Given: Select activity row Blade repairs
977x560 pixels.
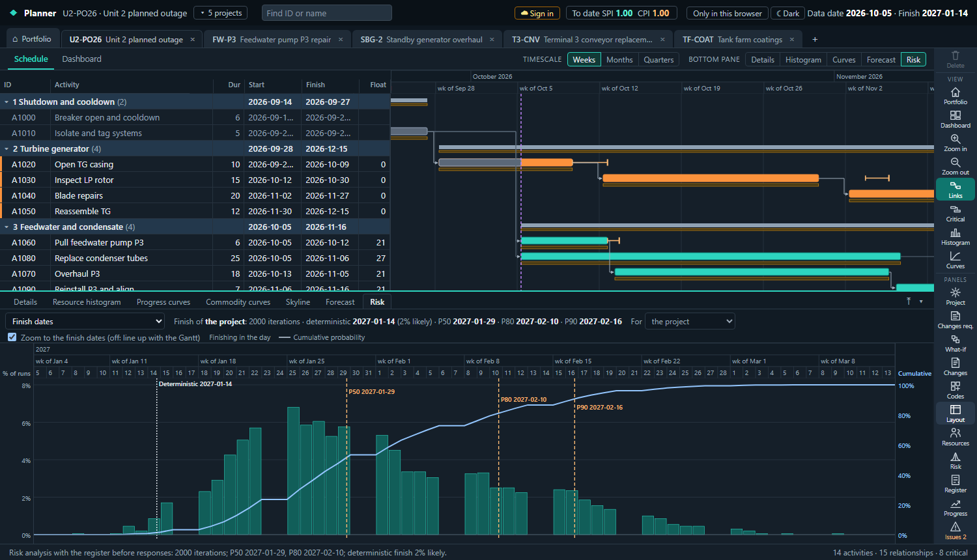Looking at the screenshot, I should pyautogui.click(x=195, y=195).
